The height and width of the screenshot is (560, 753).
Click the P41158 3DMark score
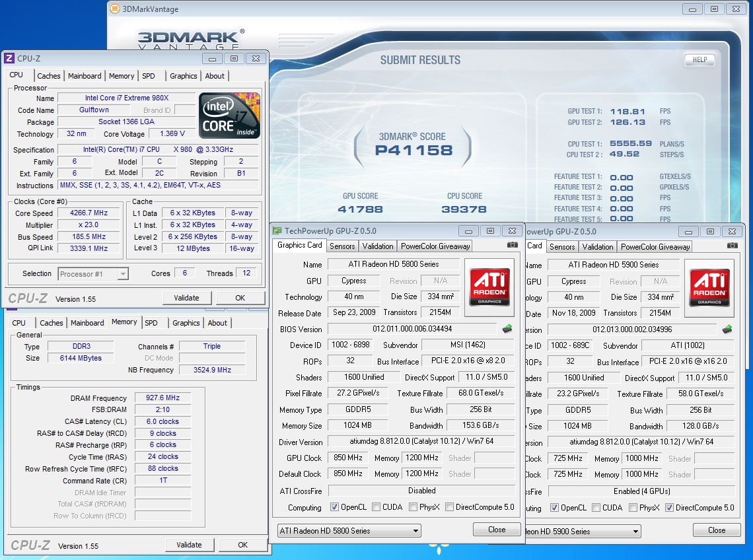pyautogui.click(x=413, y=151)
